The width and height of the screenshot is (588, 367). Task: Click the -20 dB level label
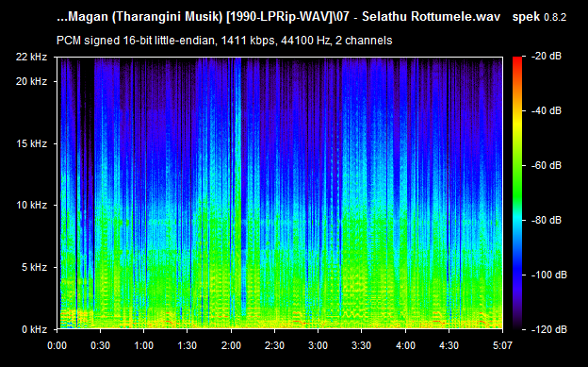547,57
